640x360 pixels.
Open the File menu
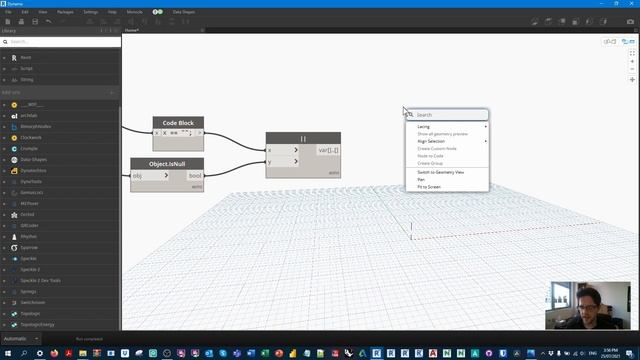(8, 12)
